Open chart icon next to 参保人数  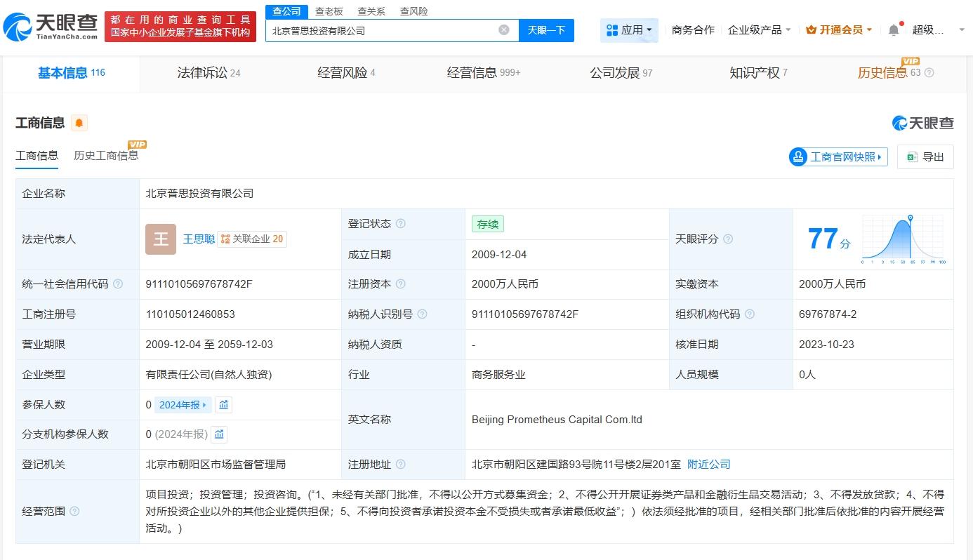tap(223, 405)
